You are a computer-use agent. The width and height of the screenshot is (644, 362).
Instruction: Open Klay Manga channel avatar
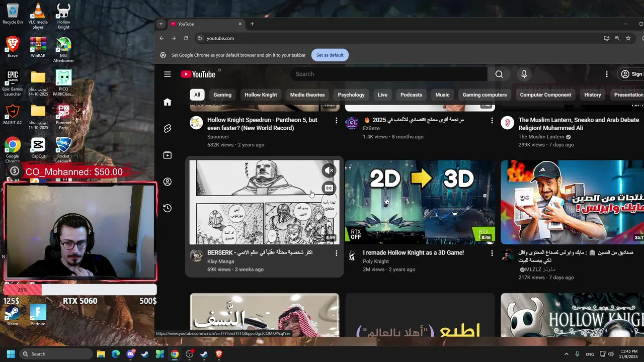pos(196,255)
